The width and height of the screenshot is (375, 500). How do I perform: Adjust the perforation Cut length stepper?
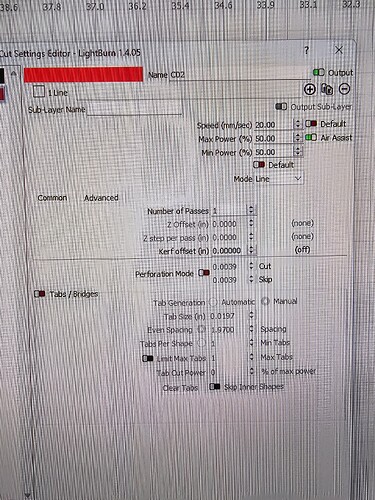[251, 266]
